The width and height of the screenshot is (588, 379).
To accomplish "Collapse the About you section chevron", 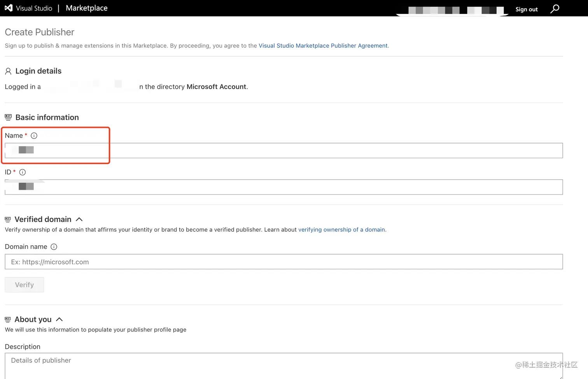I will pos(59,320).
